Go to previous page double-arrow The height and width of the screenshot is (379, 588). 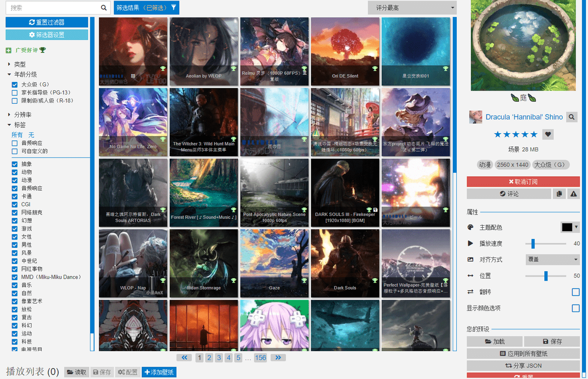184,358
